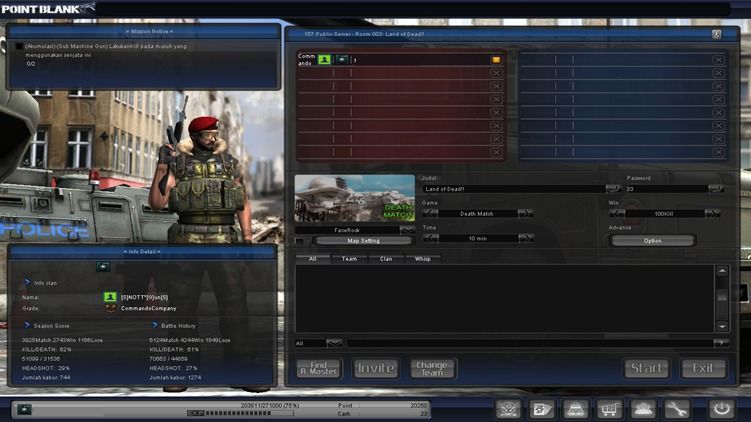Click the arrow icon beside Info clan

[27, 282]
